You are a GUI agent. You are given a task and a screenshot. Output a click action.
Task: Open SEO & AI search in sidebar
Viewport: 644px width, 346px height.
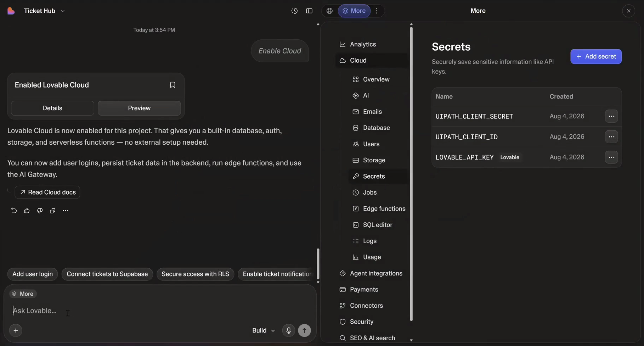pyautogui.click(x=372, y=338)
